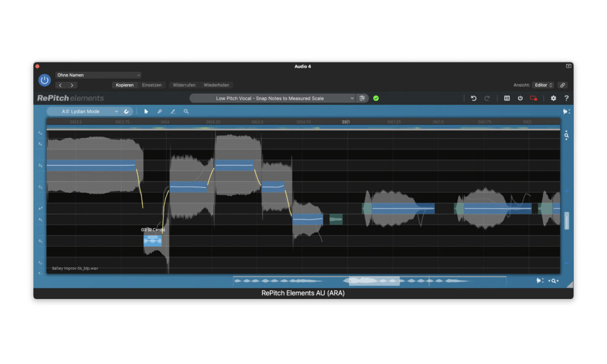Open the Ohne Namen preset dropdown
The width and height of the screenshot is (607, 364).
pyautogui.click(x=98, y=75)
